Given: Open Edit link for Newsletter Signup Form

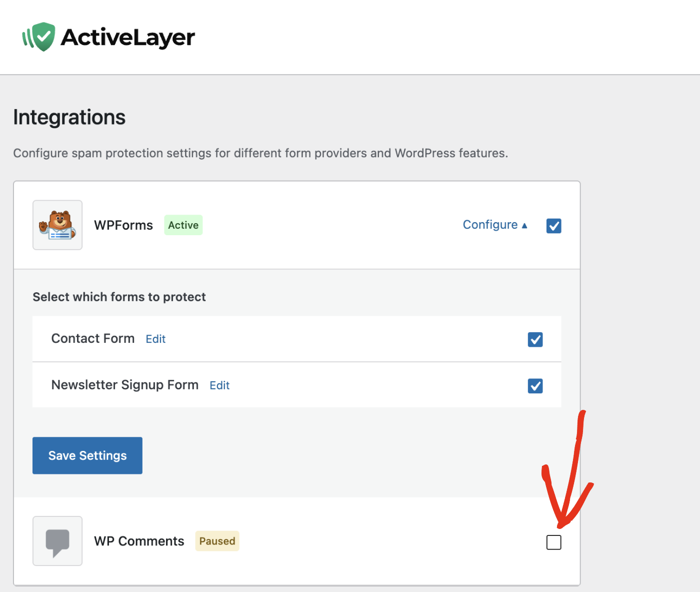Looking at the screenshot, I should (x=219, y=385).
